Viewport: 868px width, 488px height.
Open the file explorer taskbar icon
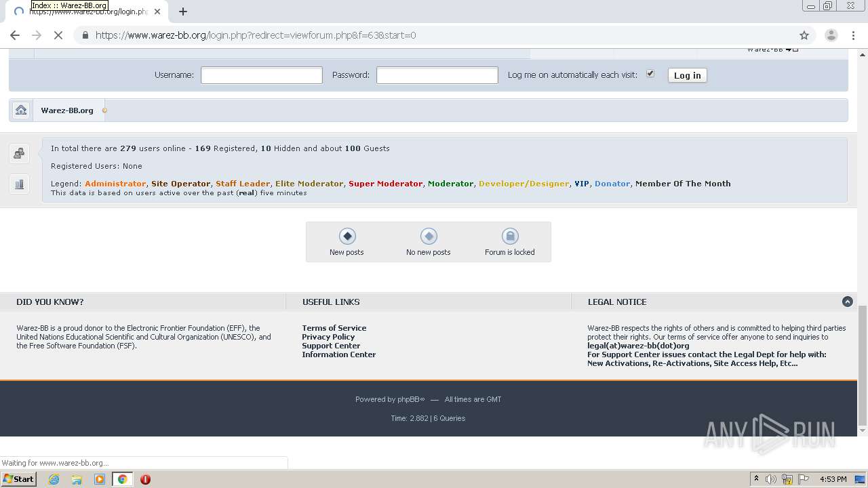point(77,479)
